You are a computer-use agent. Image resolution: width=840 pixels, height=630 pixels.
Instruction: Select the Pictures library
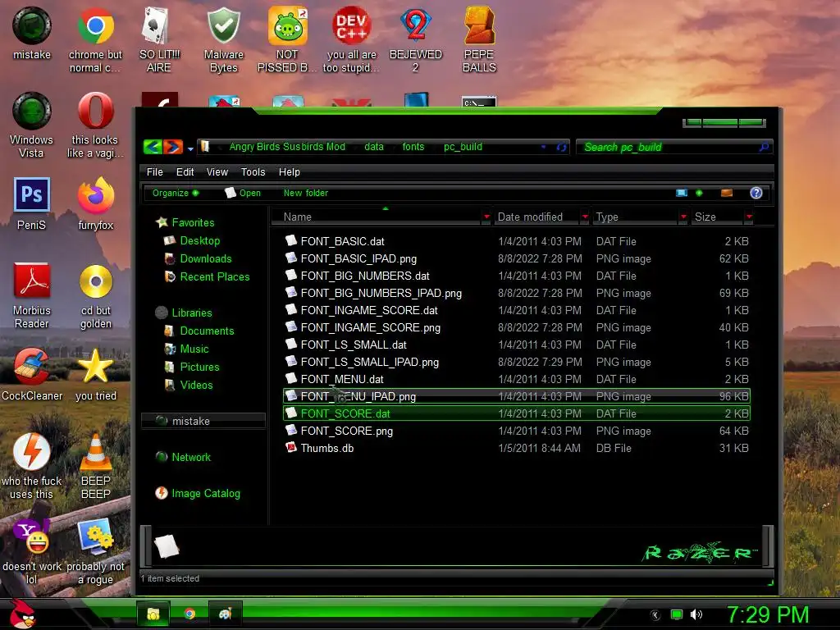[x=199, y=367]
